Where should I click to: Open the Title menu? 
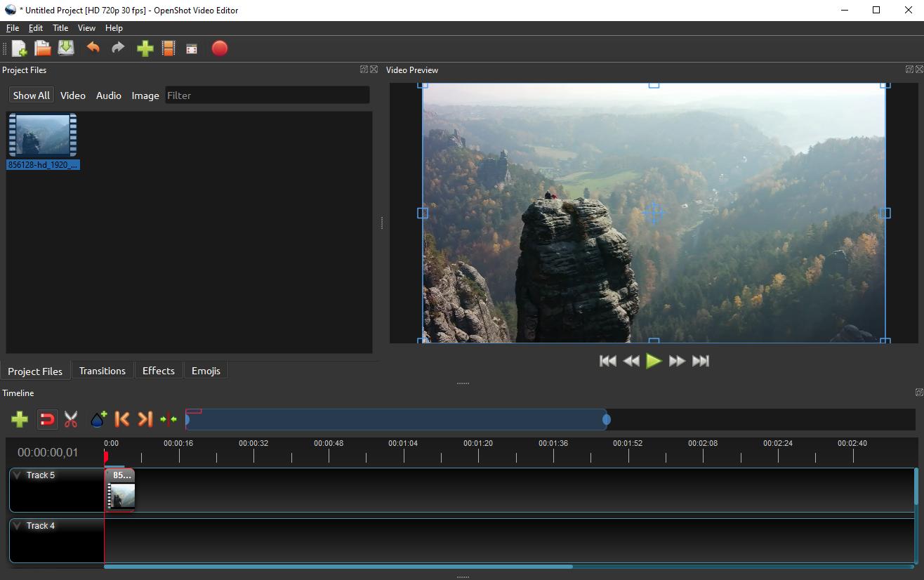60,28
